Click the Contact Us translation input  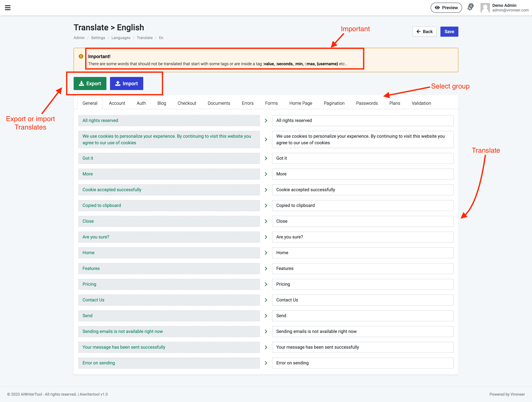click(x=362, y=300)
